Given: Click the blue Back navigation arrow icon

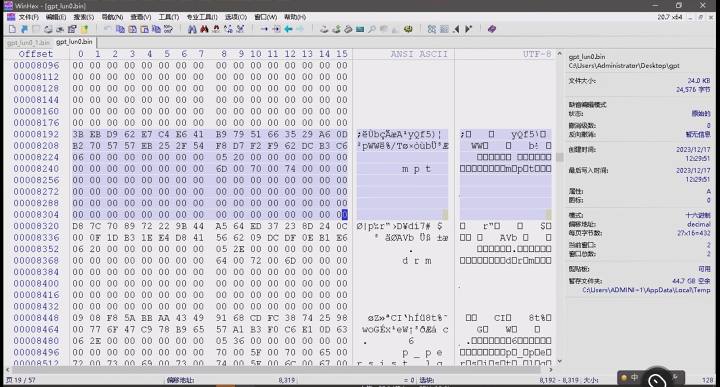Looking at the screenshot, I should tap(288, 29).
